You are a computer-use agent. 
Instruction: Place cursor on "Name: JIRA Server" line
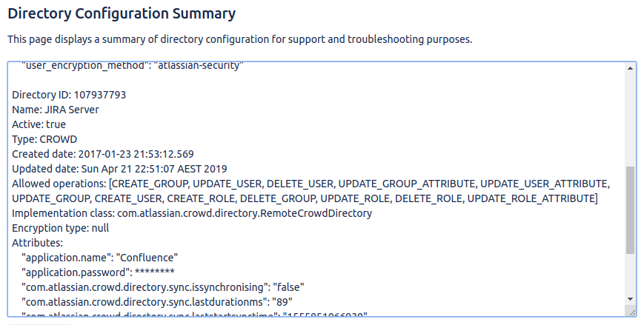point(56,110)
